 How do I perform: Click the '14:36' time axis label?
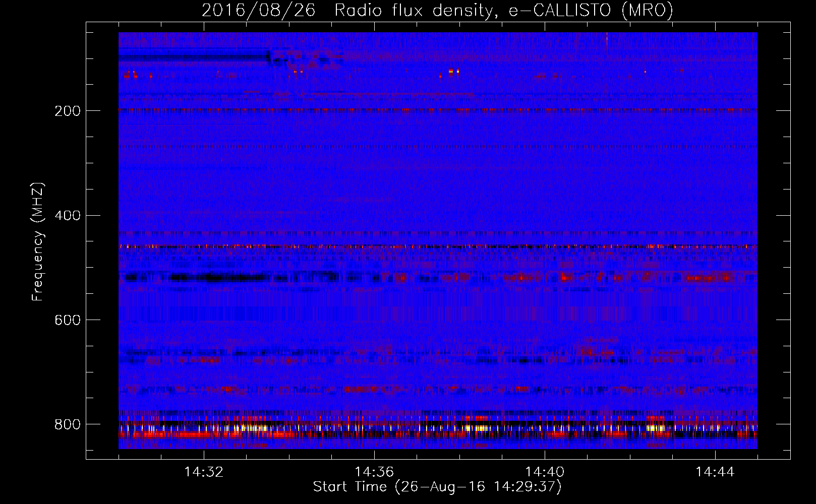point(374,472)
